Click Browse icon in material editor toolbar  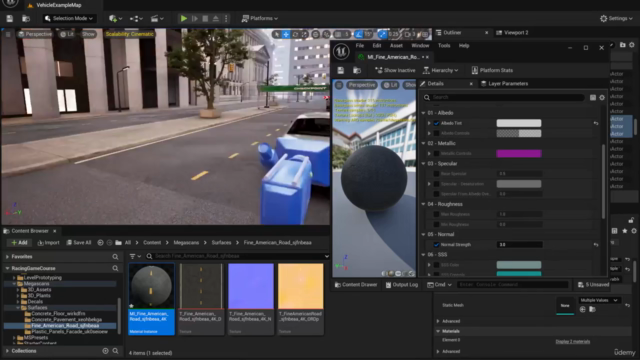click(357, 70)
